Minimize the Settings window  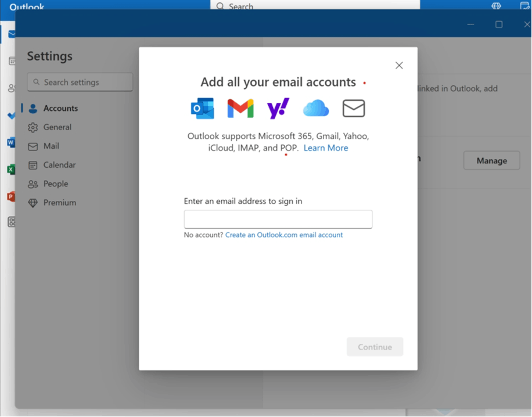470,24
